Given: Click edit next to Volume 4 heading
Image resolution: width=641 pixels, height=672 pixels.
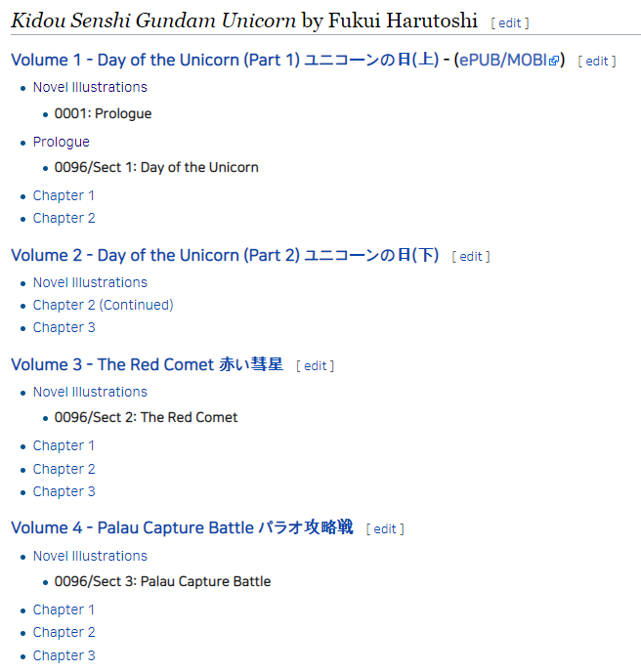Looking at the screenshot, I should [x=385, y=529].
